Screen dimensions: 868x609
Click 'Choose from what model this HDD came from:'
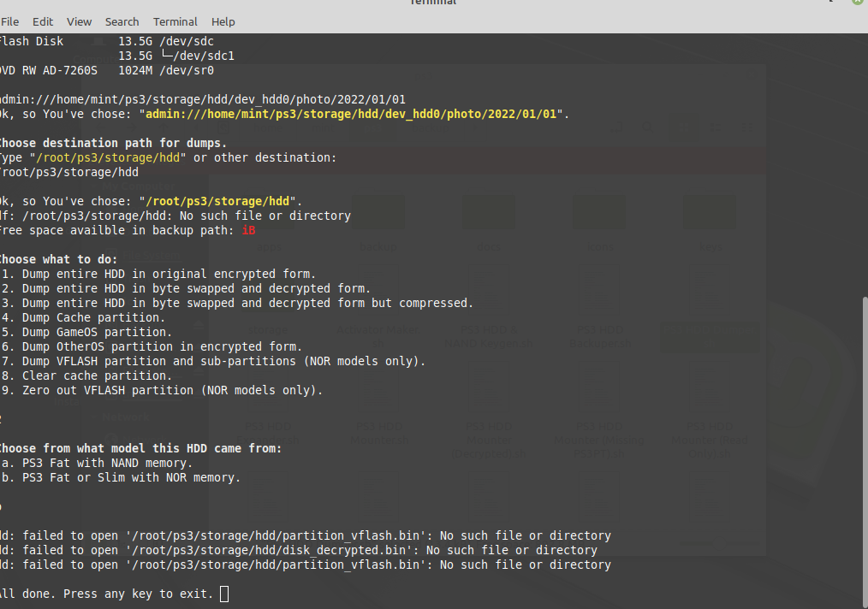click(x=140, y=448)
